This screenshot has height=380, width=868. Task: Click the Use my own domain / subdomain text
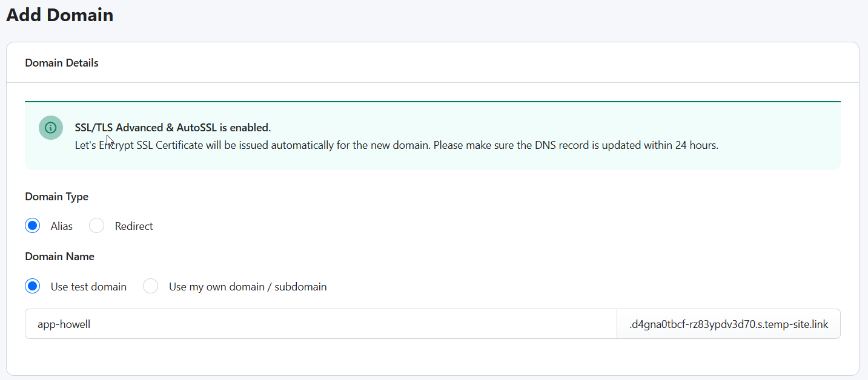coord(248,287)
